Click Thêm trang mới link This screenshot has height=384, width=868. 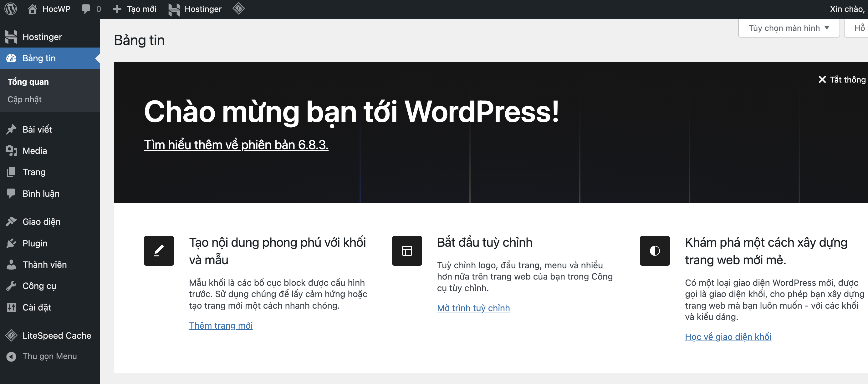(221, 326)
